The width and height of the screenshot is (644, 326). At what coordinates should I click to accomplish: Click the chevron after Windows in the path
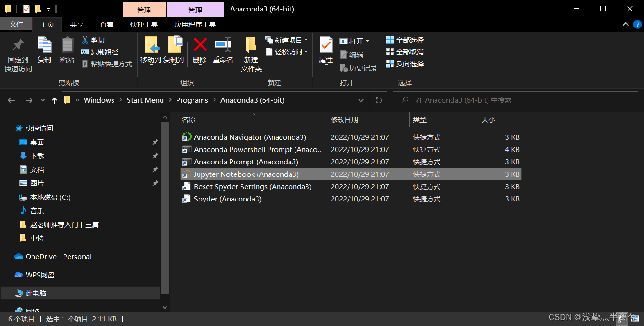point(120,100)
